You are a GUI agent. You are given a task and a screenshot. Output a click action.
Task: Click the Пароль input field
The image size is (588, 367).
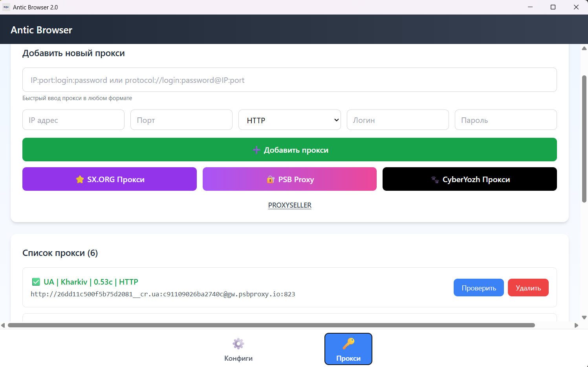coord(506,120)
